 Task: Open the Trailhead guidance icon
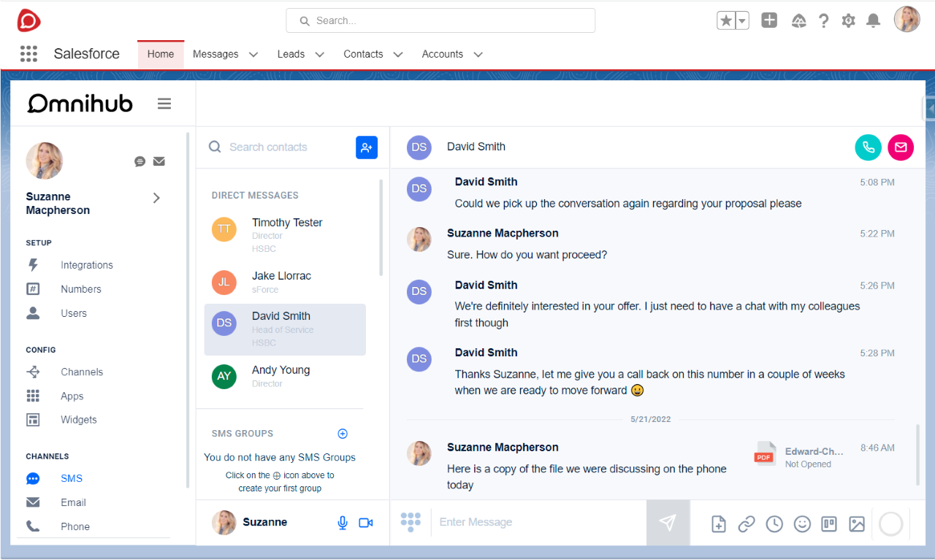[799, 20]
